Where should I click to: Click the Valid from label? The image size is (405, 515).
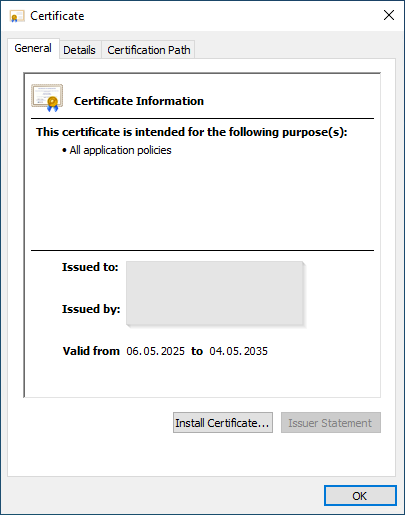[91, 351]
